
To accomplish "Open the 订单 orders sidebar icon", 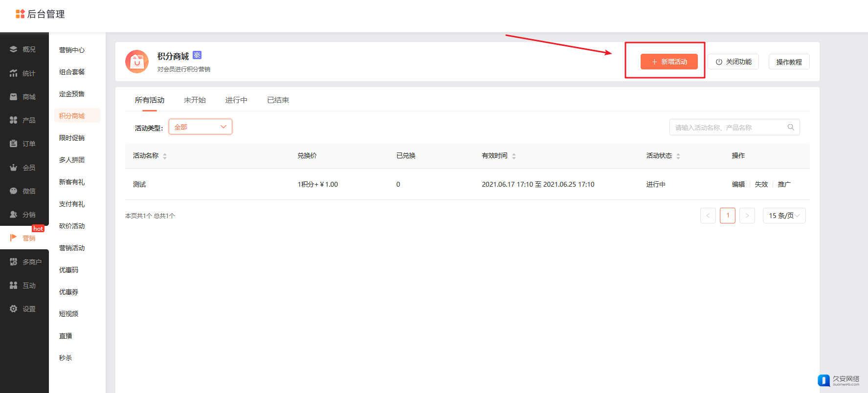I will point(14,144).
